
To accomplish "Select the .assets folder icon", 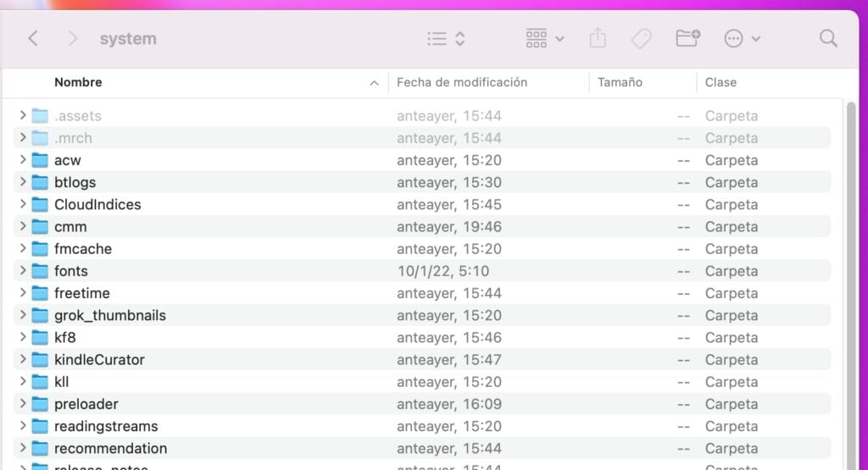I will (40, 115).
